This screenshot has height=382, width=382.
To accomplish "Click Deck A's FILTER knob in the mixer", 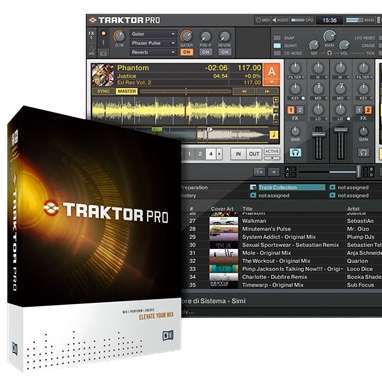I will click(x=295, y=69).
